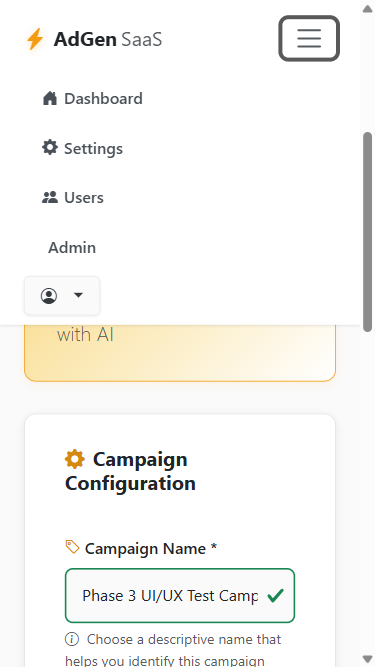Toggle the hamburger navigation menu

pos(309,38)
